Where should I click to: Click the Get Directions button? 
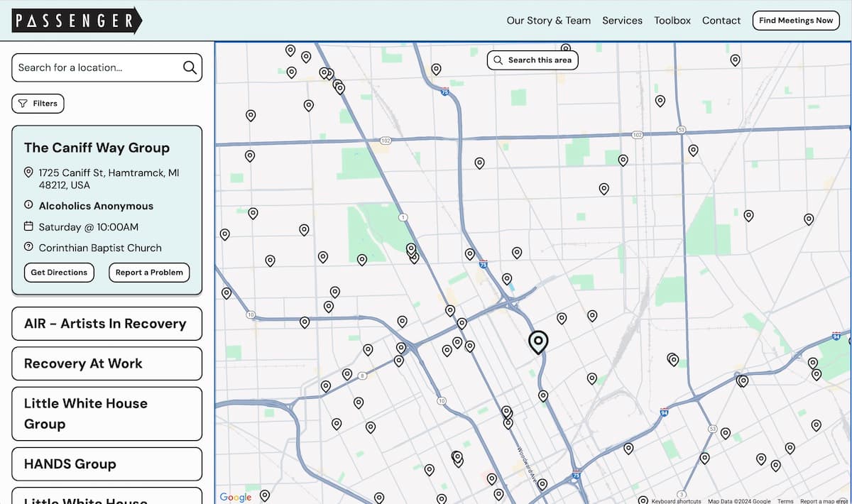[59, 273]
